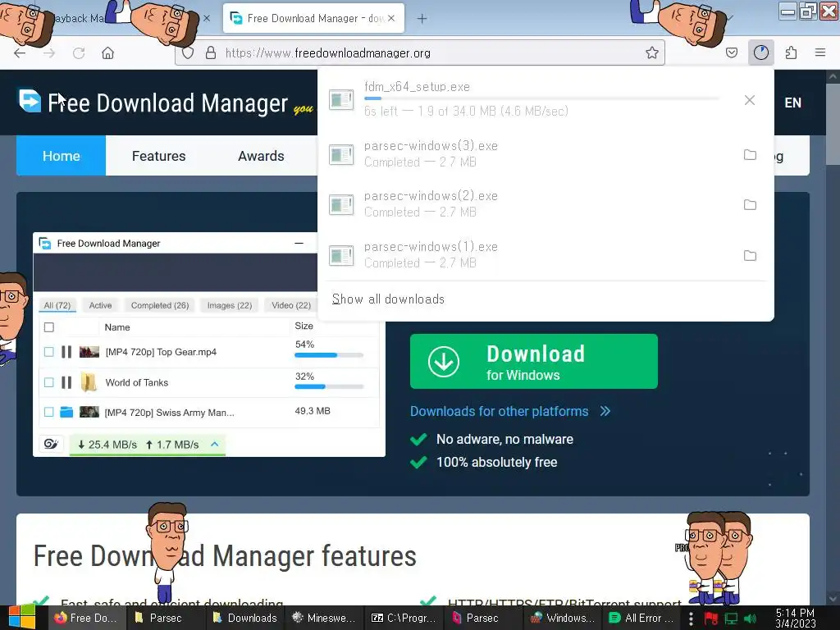Pause the World of Tanks download
Viewport: 840px width, 630px height.
coord(66,382)
